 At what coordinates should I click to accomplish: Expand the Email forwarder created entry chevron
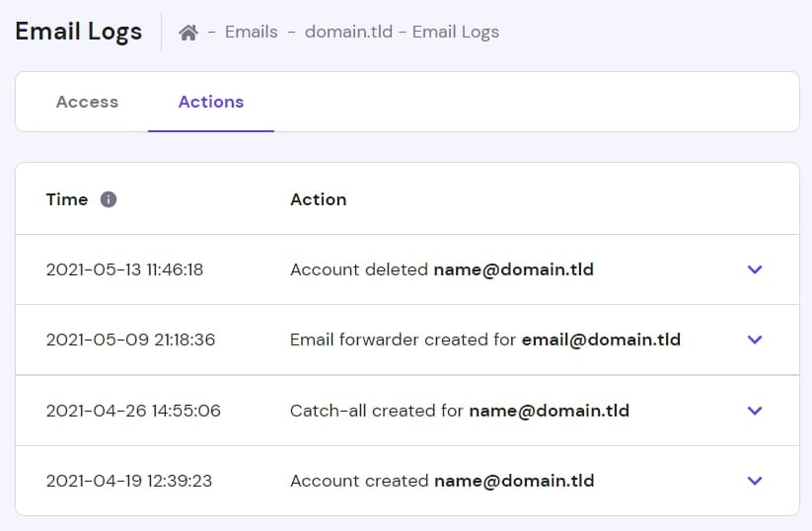pyautogui.click(x=755, y=340)
